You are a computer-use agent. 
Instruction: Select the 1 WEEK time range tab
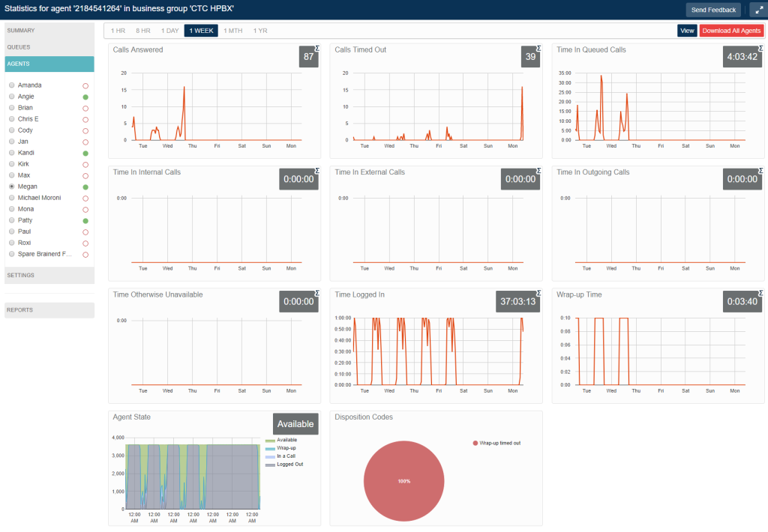click(201, 31)
